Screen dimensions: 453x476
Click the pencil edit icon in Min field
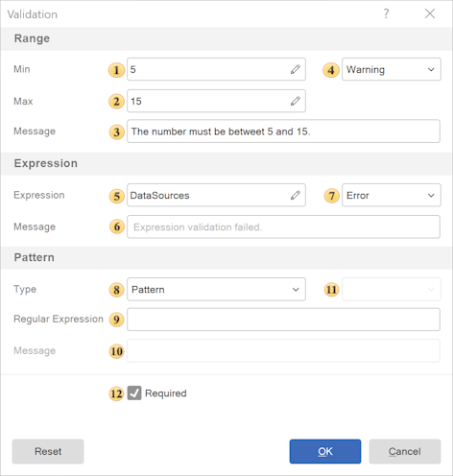295,69
